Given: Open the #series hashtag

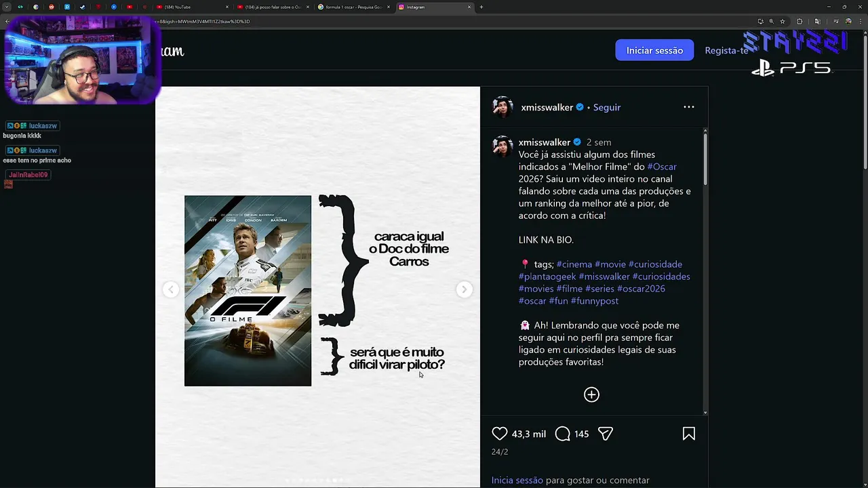Looking at the screenshot, I should pyautogui.click(x=599, y=289).
